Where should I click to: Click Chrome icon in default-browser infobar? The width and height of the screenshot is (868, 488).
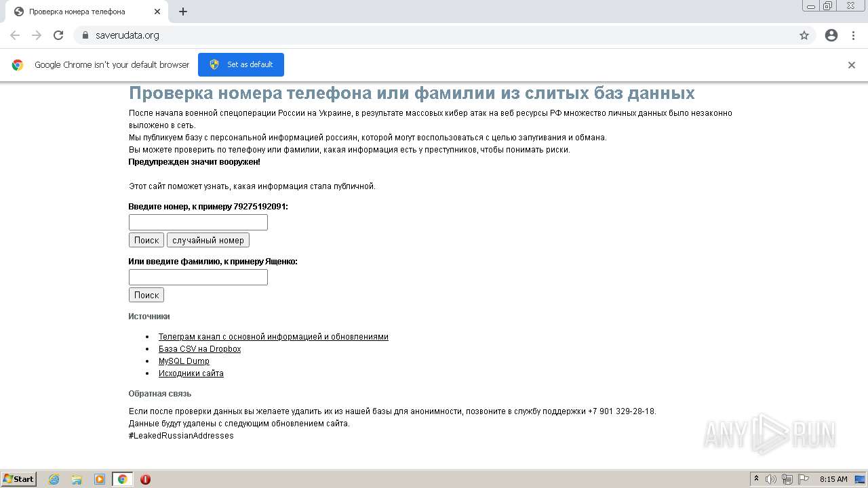[x=18, y=65]
